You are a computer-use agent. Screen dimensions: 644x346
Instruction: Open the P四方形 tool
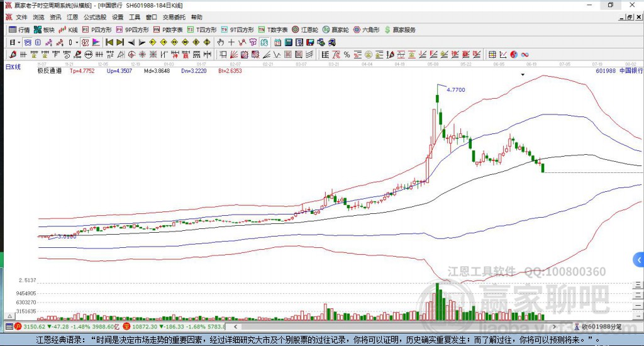click(97, 30)
